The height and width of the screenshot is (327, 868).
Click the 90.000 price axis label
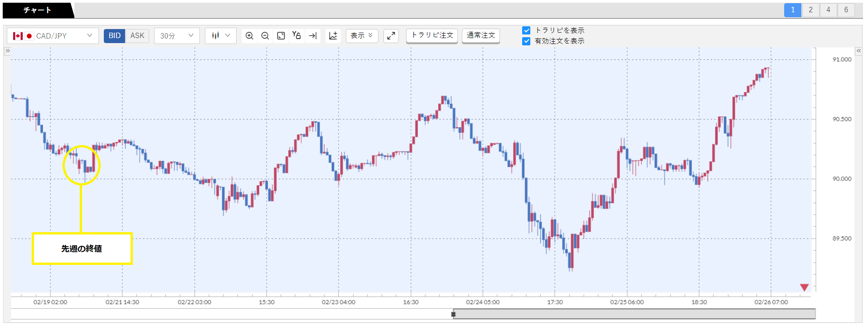(842, 179)
